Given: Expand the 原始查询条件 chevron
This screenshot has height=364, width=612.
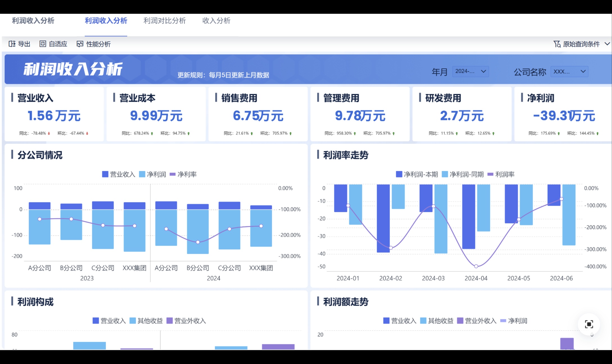Looking at the screenshot, I should [x=607, y=44].
